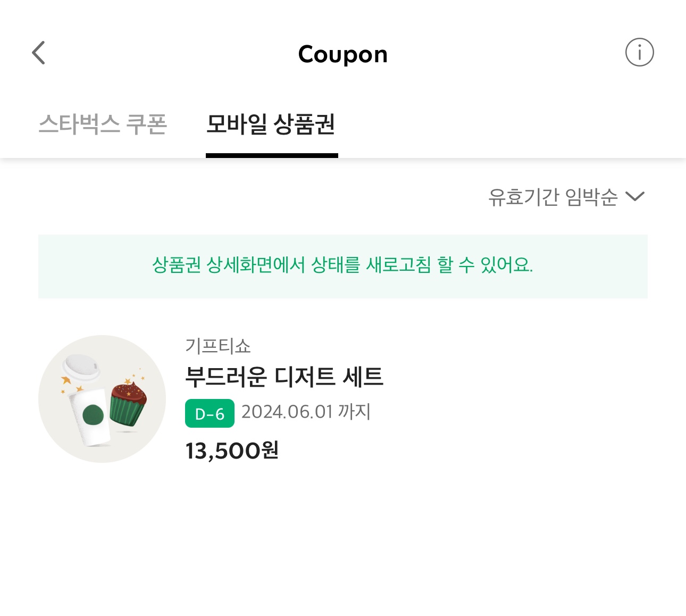The width and height of the screenshot is (686, 616).
Task: Click the green D-6 expiry badge
Action: point(210,413)
